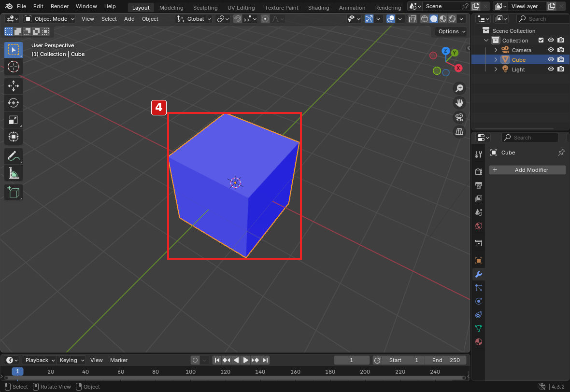Open the File menu
This screenshot has width=570, height=392.
21,6
